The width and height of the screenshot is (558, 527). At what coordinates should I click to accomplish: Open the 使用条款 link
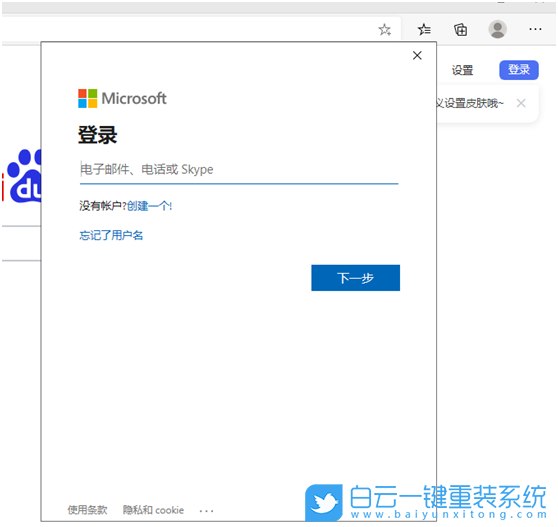[x=87, y=510]
